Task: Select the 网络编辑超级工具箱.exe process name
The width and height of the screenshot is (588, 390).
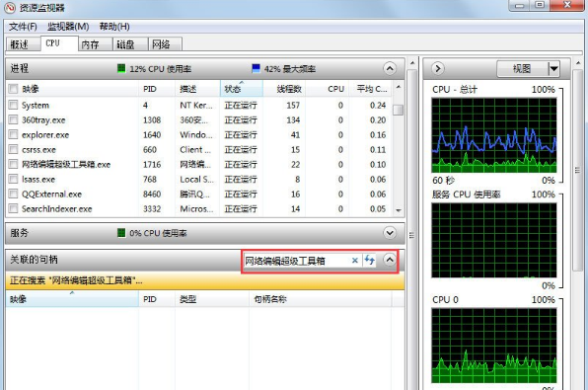Action: pyautogui.click(x=66, y=165)
